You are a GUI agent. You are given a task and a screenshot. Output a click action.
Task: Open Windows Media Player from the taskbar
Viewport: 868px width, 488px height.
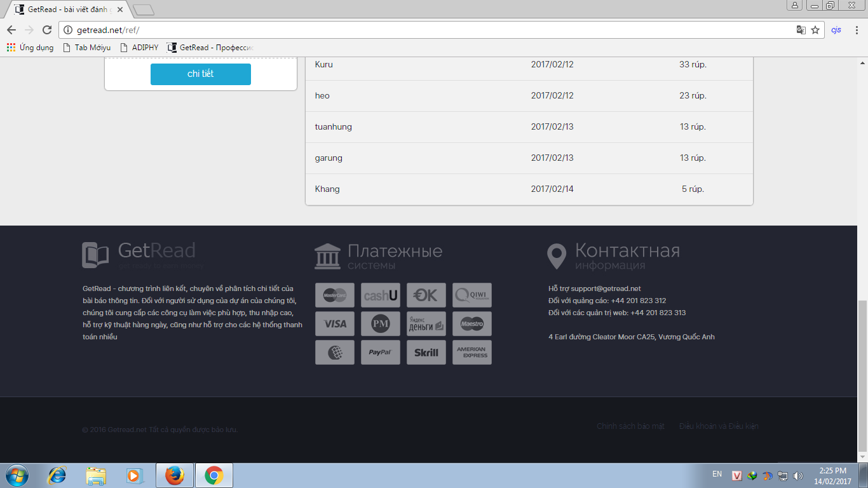coord(135,475)
